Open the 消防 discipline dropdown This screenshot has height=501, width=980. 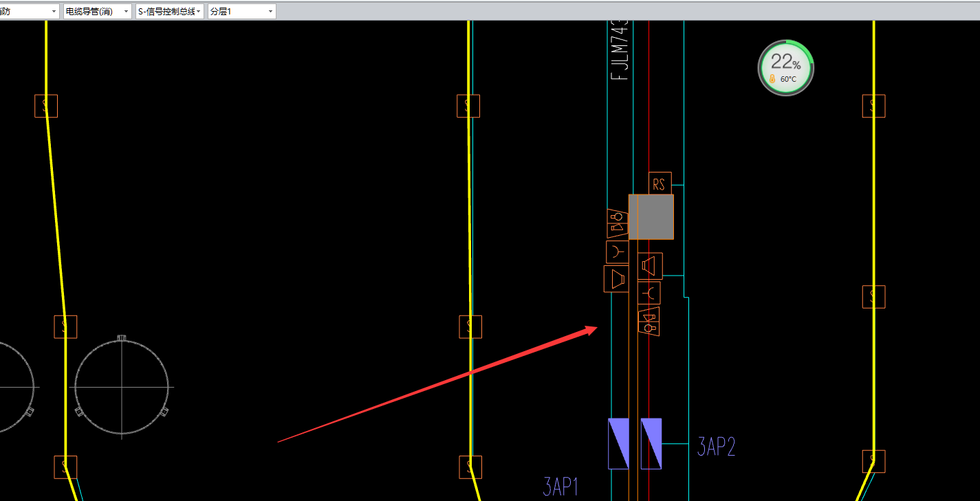(29, 12)
